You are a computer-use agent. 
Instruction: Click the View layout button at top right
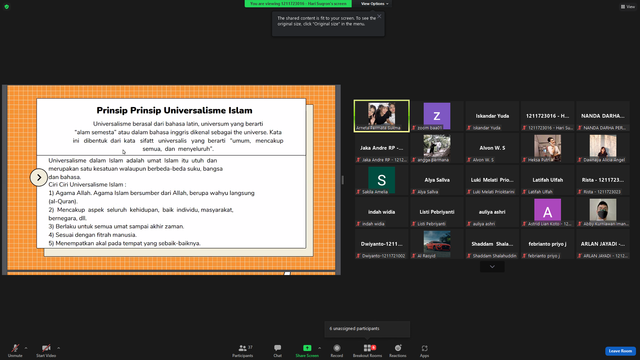click(x=628, y=7)
